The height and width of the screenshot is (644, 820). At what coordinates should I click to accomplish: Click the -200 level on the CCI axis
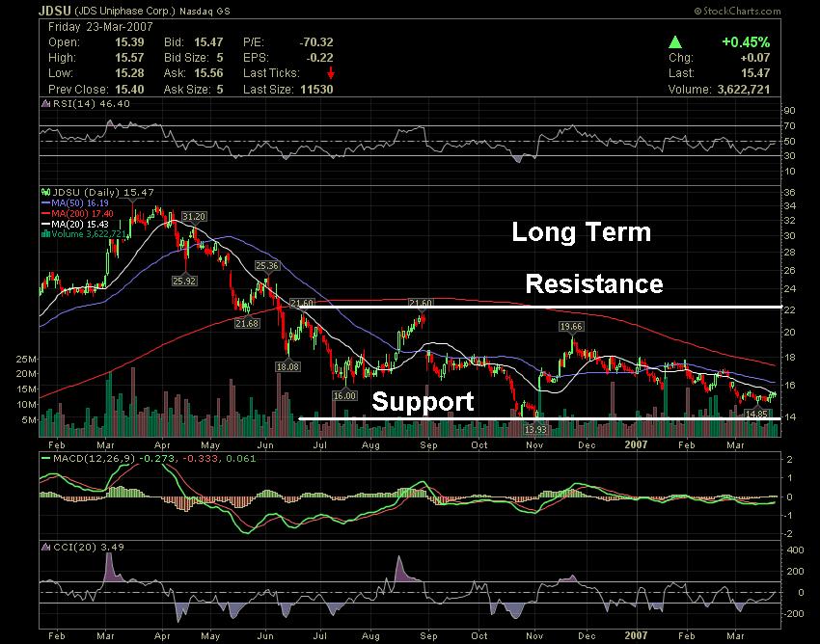pos(793,614)
